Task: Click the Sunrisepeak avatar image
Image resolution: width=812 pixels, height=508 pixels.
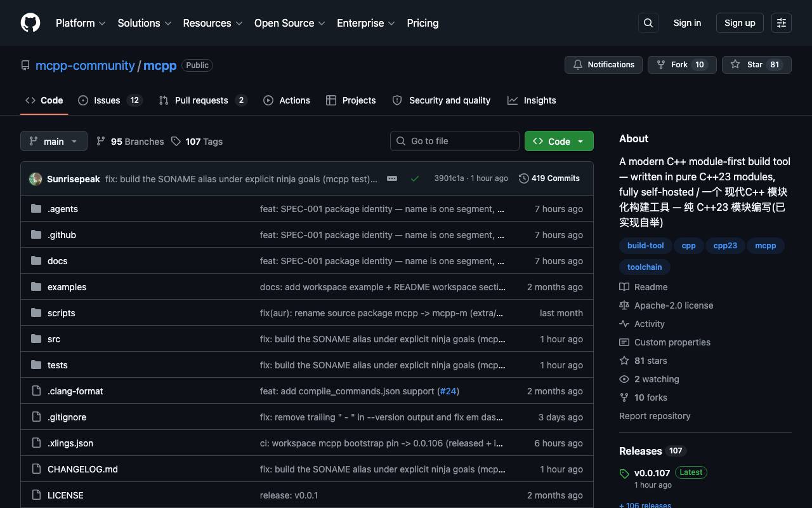Action: [36, 178]
